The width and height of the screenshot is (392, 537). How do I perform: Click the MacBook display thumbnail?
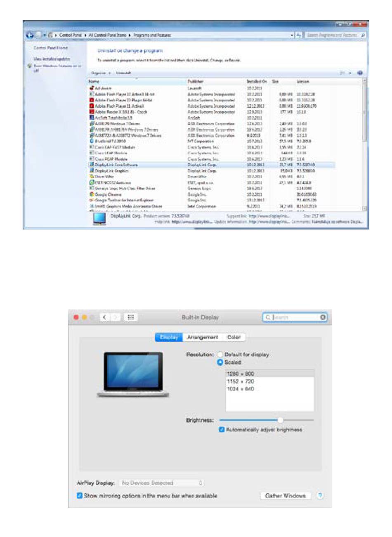133,375
